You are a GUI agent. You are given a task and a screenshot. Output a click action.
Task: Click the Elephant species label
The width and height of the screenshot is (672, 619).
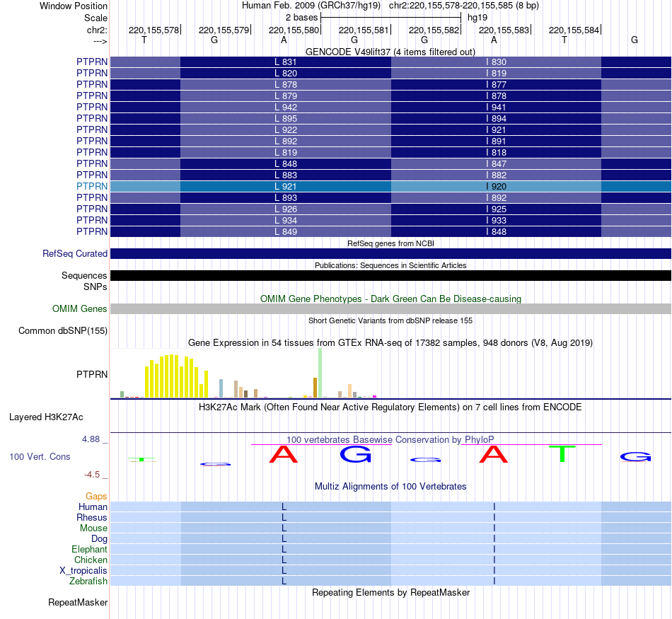click(x=89, y=549)
